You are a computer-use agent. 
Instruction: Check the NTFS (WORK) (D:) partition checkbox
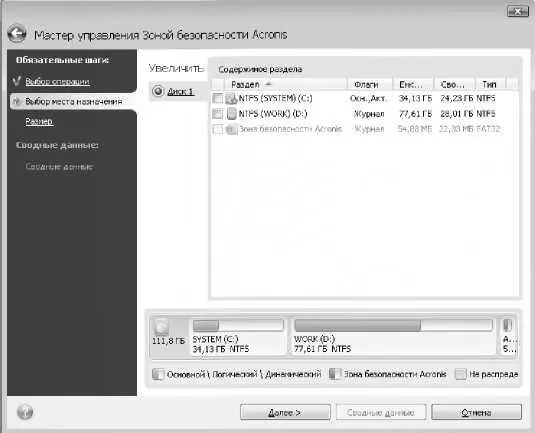[217, 114]
